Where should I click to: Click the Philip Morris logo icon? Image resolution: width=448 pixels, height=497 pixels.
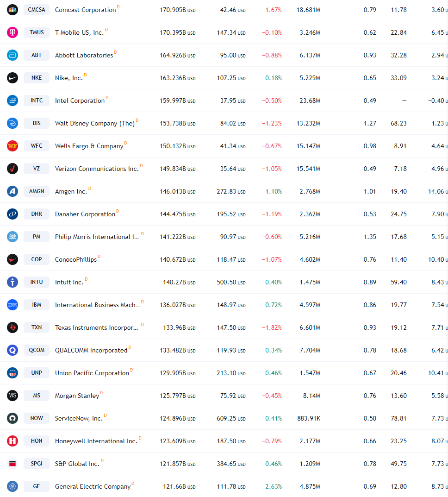tap(12, 237)
